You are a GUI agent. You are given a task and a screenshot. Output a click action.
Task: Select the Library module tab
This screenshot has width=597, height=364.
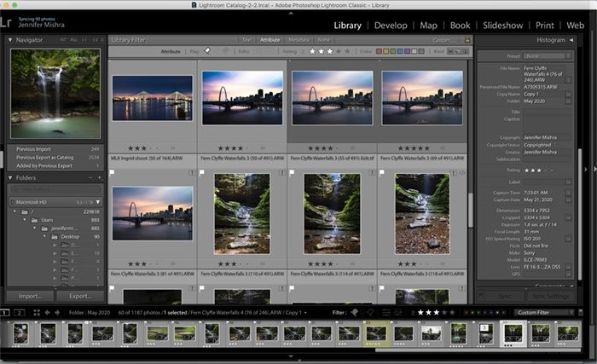pyautogui.click(x=347, y=26)
